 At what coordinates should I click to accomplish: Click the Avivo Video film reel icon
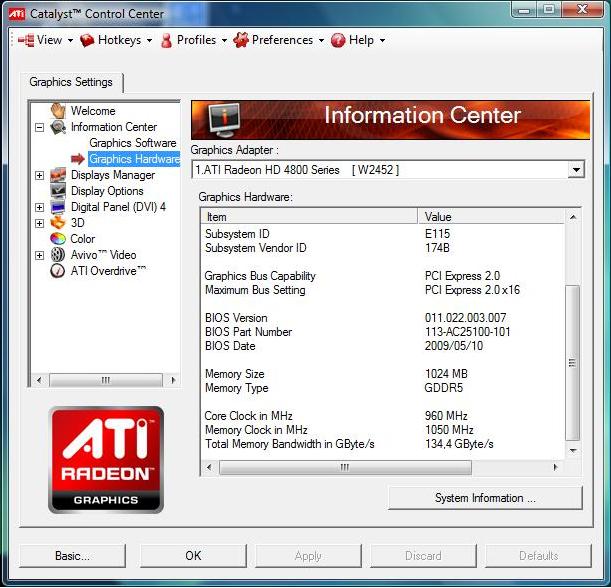click(58, 255)
